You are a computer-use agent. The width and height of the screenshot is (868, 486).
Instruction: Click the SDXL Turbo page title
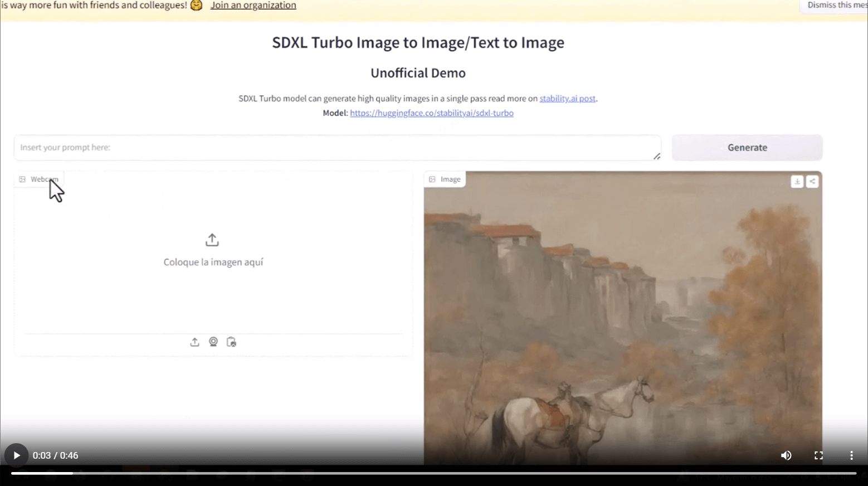pyautogui.click(x=418, y=42)
